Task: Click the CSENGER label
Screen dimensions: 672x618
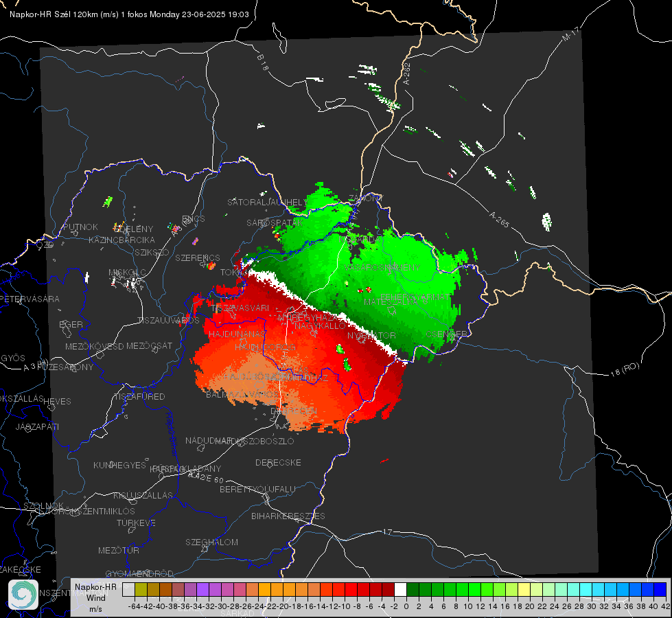Action: (447, 334)
